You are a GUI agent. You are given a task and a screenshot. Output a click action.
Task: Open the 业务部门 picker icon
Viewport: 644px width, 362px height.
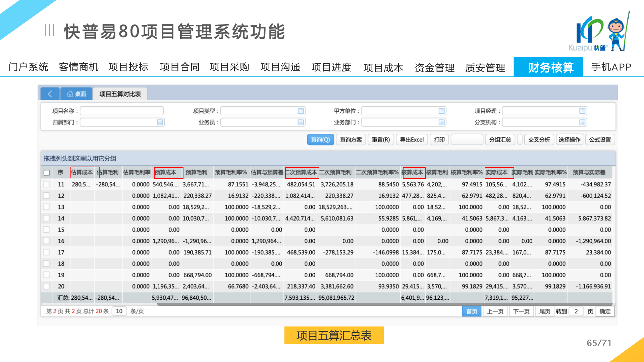tap(441, 122)
